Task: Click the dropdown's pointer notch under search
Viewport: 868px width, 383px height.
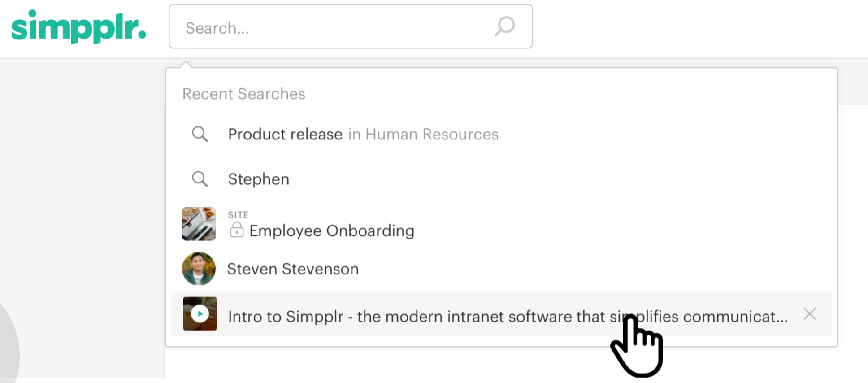Action: click(186, 65)
